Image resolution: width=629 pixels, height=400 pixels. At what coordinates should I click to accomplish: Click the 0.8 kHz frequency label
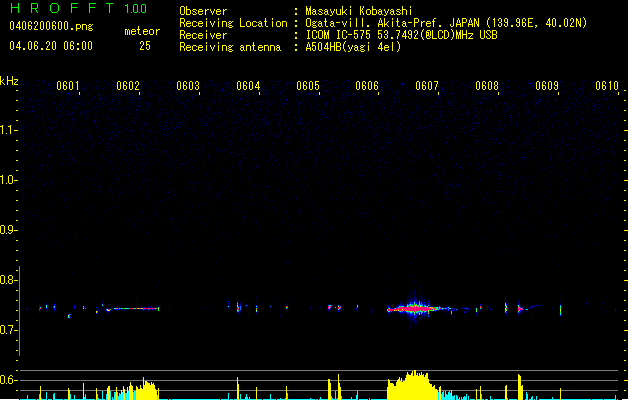(x=8, y=280)
